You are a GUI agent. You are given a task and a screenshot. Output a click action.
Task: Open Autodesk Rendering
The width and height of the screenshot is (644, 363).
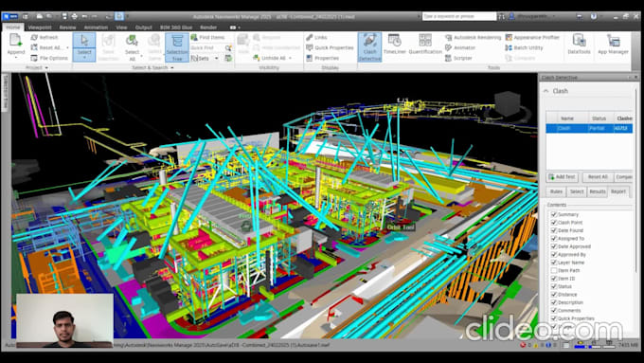tap(474, 37)
